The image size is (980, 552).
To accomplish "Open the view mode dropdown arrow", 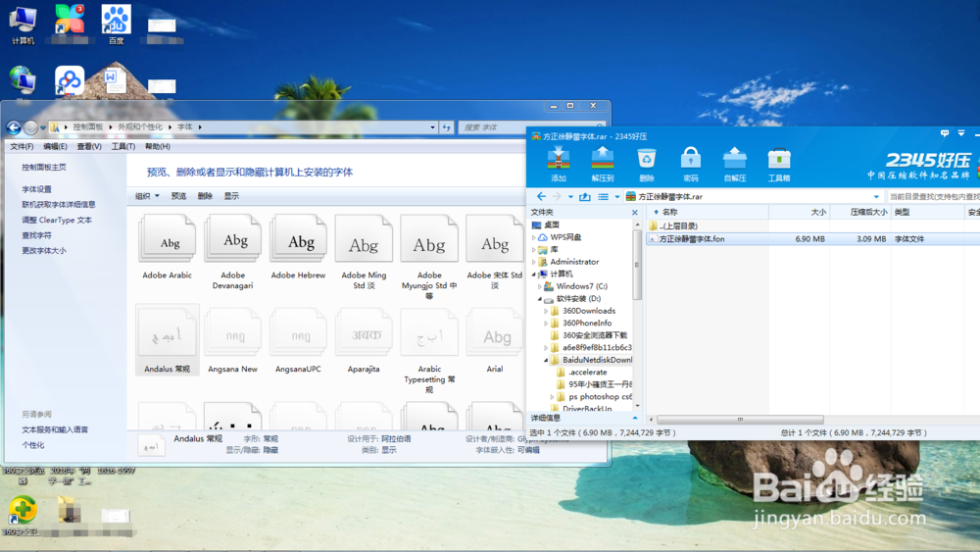I will [x=616, y=197].
